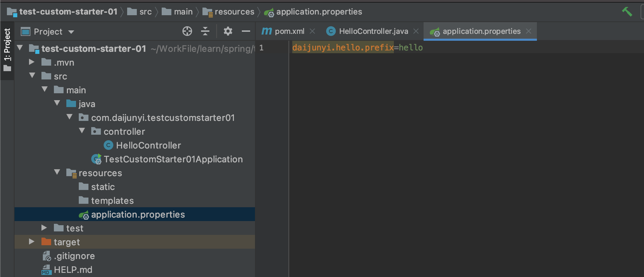Expand the target folder
Image resolution: width=644 pixels, height=277 pixels.
pos(32,242)
